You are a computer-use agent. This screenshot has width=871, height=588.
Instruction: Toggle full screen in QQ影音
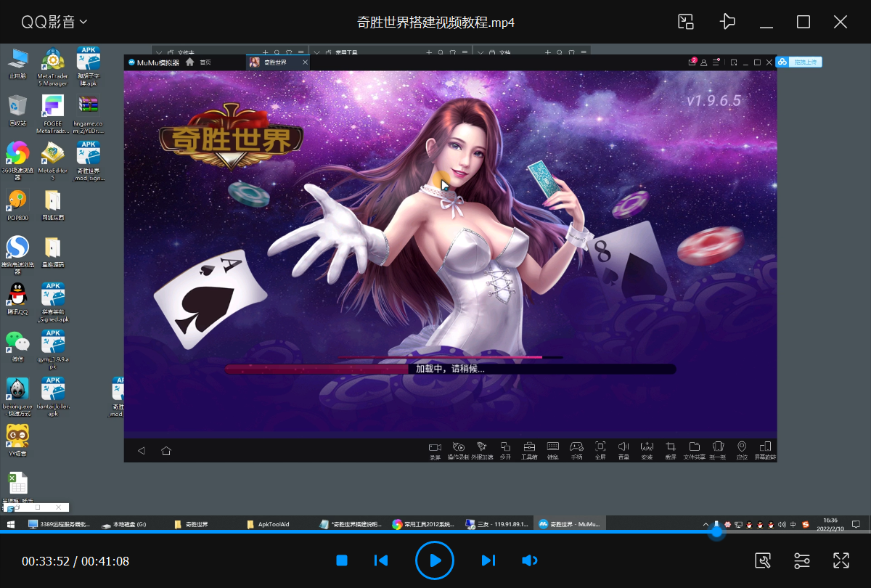841,560
